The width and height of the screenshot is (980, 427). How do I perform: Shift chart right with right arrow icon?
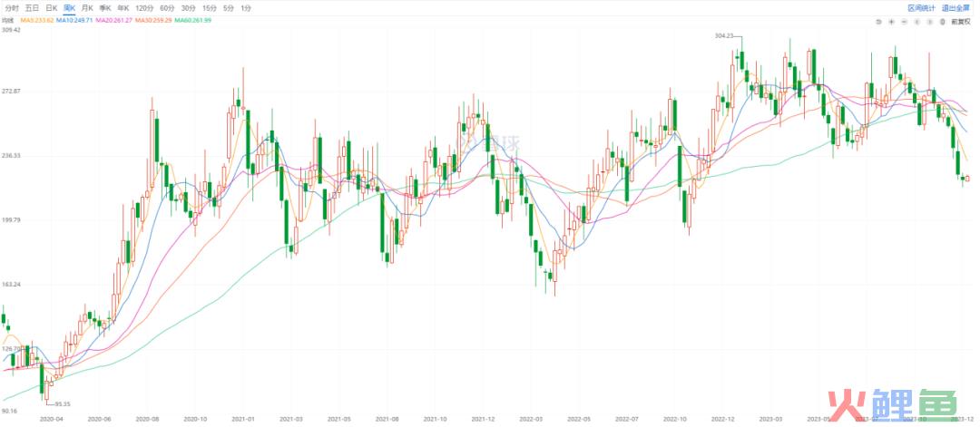coord(929,21)
